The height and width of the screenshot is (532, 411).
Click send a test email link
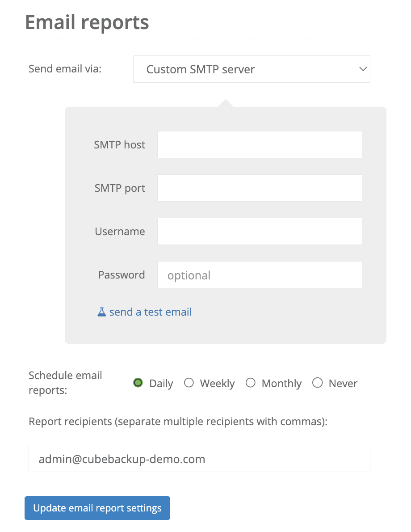[151, 312]
